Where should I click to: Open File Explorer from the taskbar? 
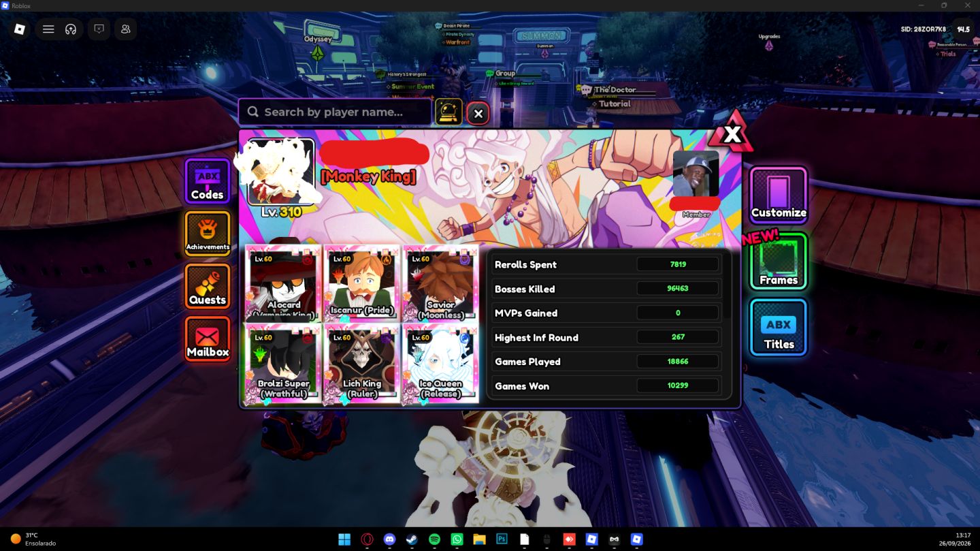click(479, 539)
